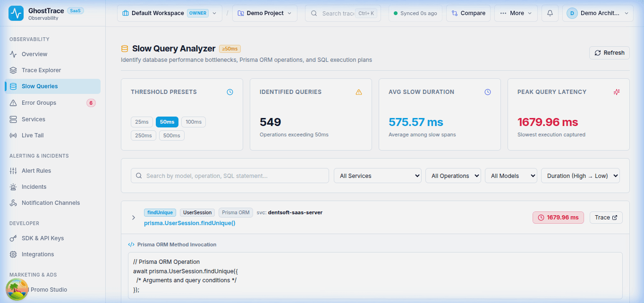Screen dimensions: 644x303
Task: Navigate to Integrations in the sidebar
Action: [x=53, y=254]
